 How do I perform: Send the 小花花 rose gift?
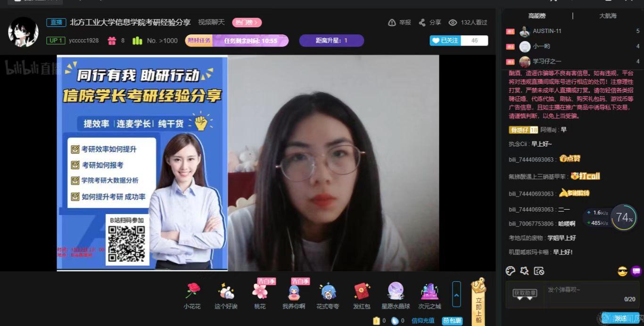(x=192, y=292)
